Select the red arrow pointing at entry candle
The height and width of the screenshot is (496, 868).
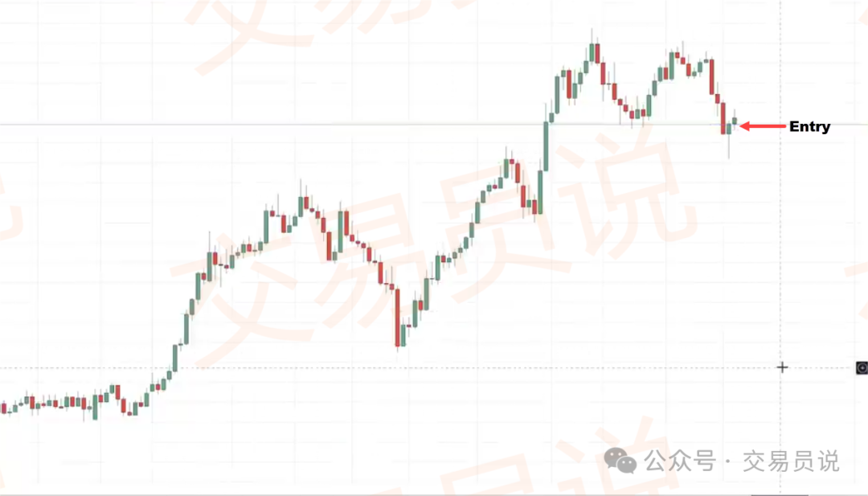coord(763,126)
